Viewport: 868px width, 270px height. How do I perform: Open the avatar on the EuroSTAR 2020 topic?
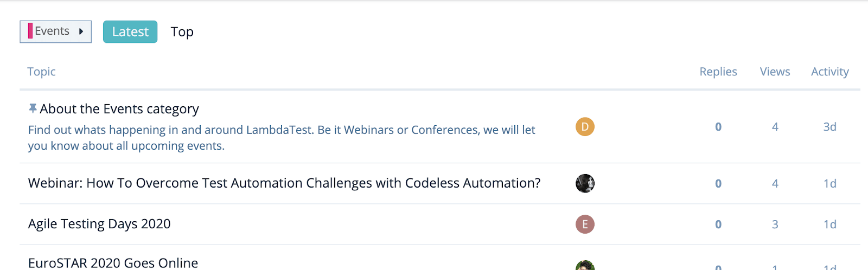pos(585,266)
